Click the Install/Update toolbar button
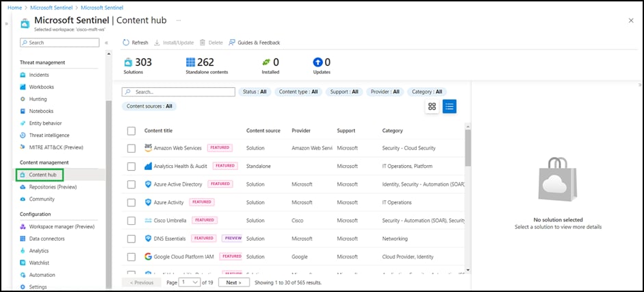Image resolution: width=644 pixels, height=292 pixels. click(x=174, y=42)
